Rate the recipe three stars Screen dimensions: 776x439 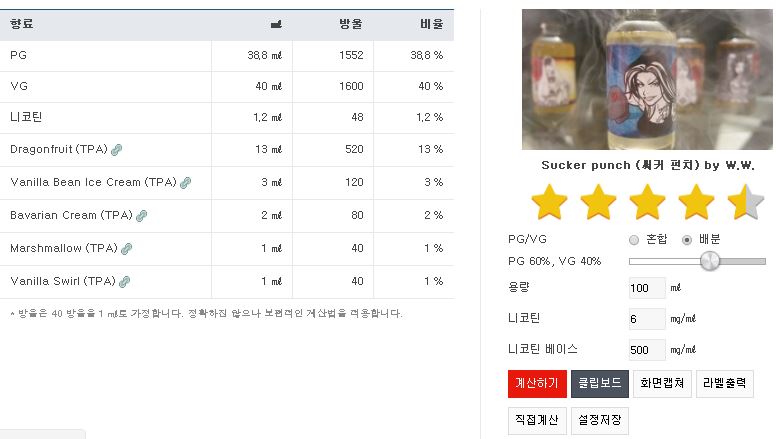(x=647, y=201)
